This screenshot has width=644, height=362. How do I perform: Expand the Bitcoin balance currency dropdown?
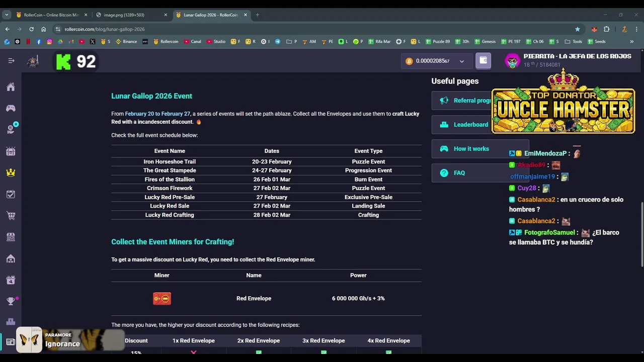[x=461, y=61]
